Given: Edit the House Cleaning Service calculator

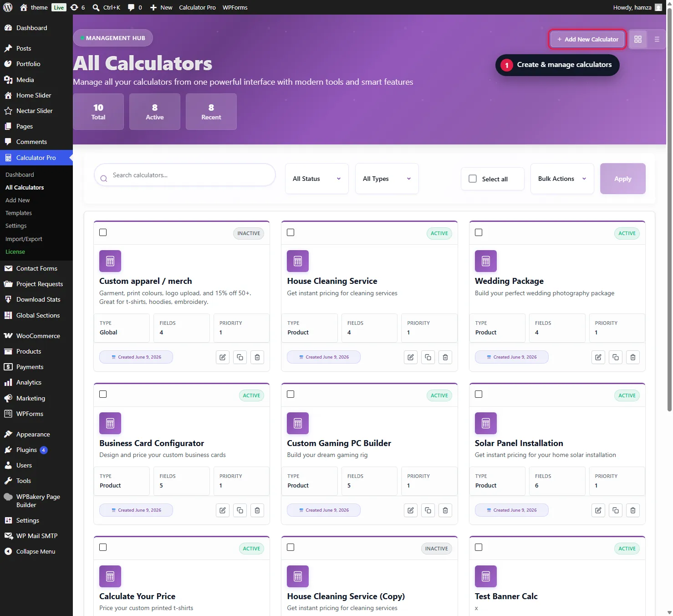Looking at the screenshot, I should [411, 357].
